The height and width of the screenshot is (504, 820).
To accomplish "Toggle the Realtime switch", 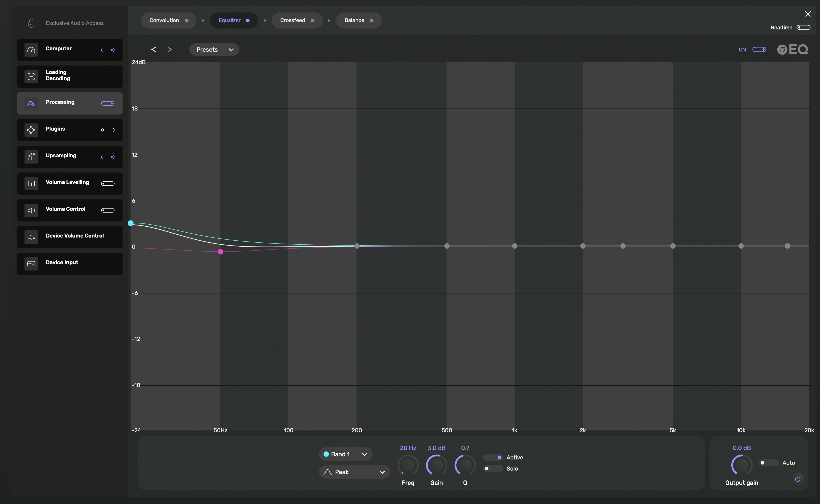I will [x=803, y=27].
